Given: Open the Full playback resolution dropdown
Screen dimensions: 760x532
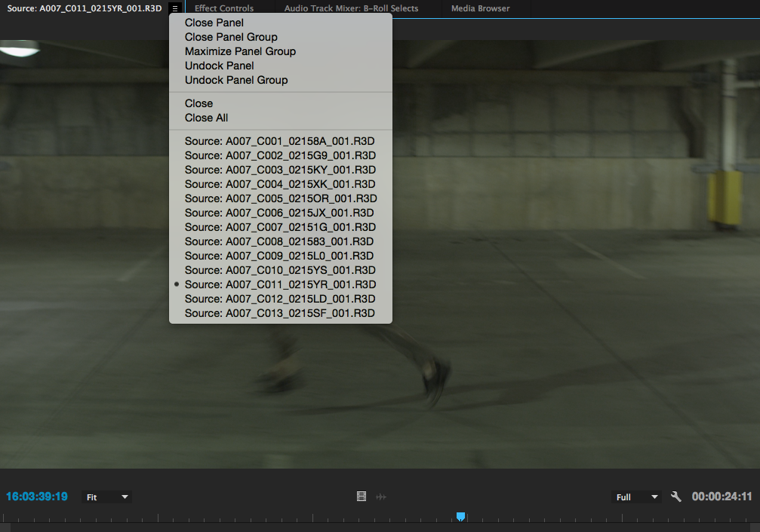Looking at the screenshot, I should click(635, 496).
